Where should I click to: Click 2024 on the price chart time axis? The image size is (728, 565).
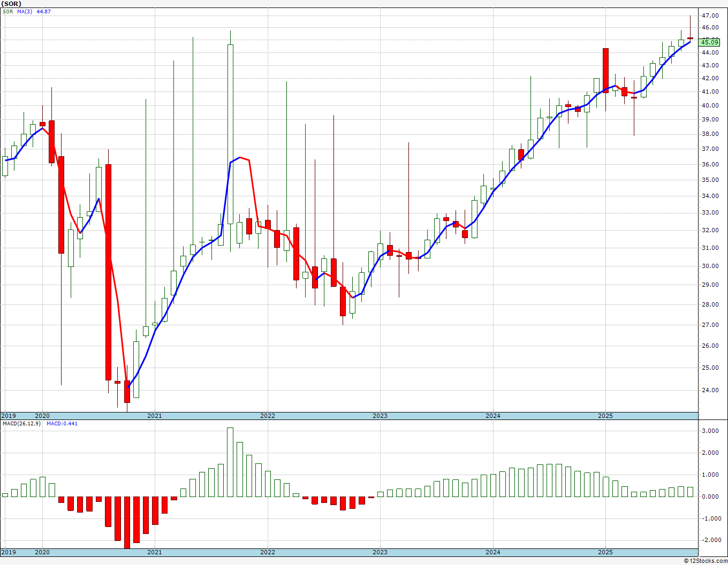[493, 416]
